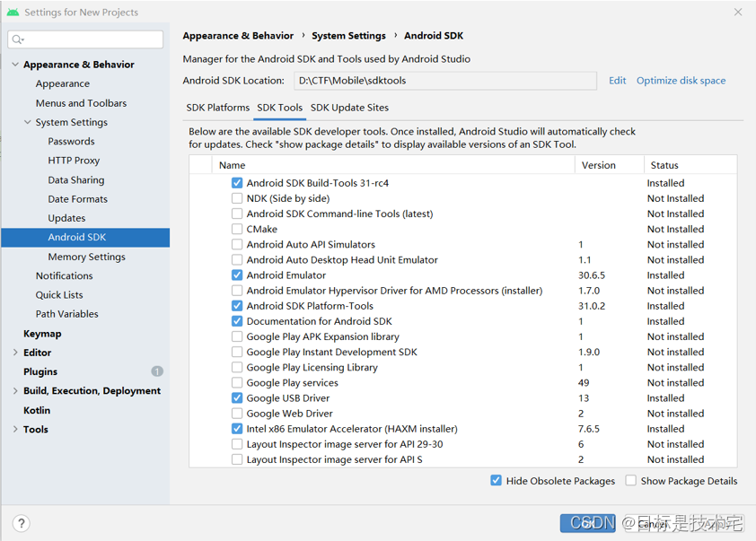Image resolution: width=756 pixels, height=541 pixels.
Task: Switch to the SDK Platforms tab
Action: pos(218,108)
